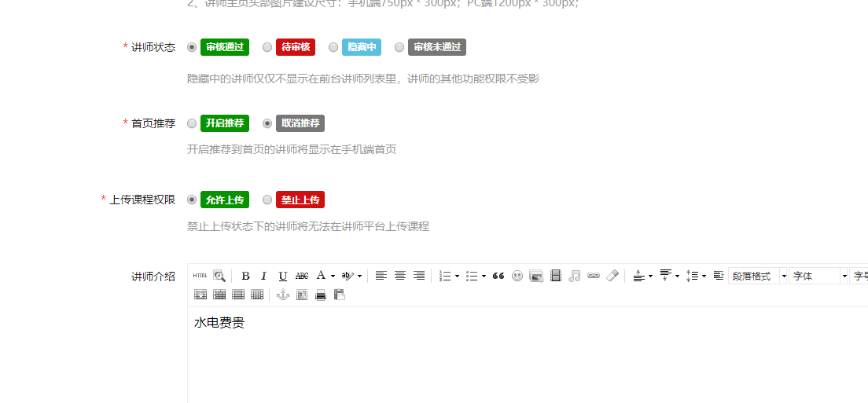This screenshot has width=868, height=403.
Task: Click the blue 隐藏中 label
Action: (x=362, y=47)
